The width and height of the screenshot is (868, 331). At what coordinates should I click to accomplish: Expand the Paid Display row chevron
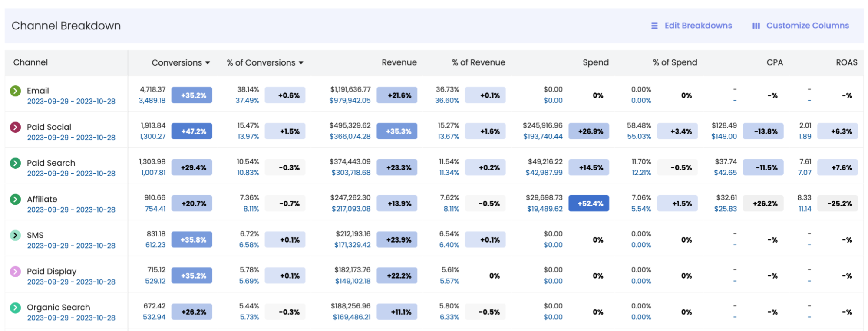click(x=15, y=272)
